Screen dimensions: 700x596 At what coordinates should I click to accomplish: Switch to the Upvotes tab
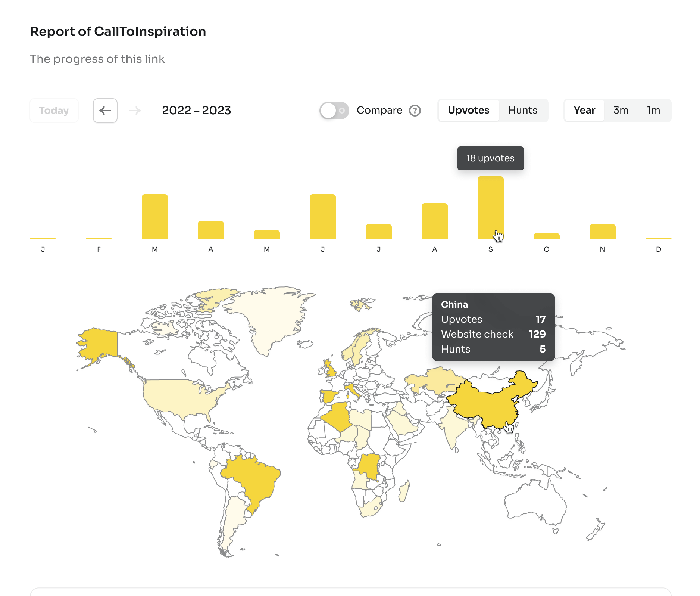(468, 111)
